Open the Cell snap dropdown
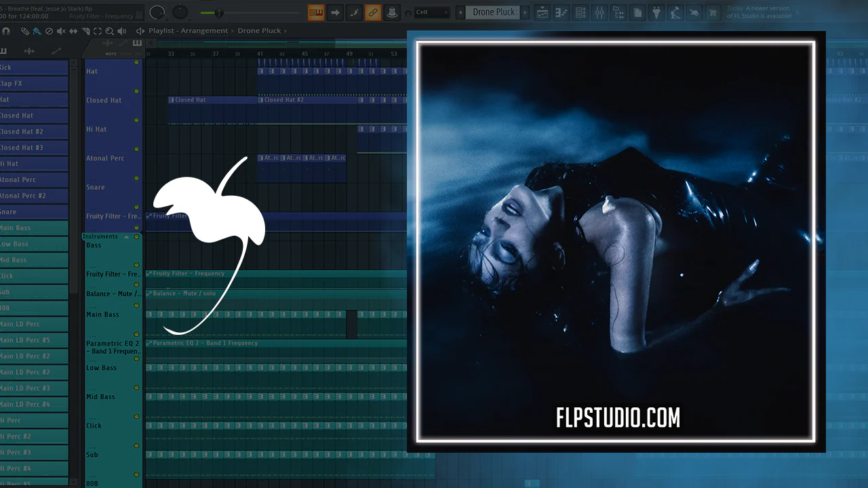This screenshot has width=868, height=488. coord(431,12)
